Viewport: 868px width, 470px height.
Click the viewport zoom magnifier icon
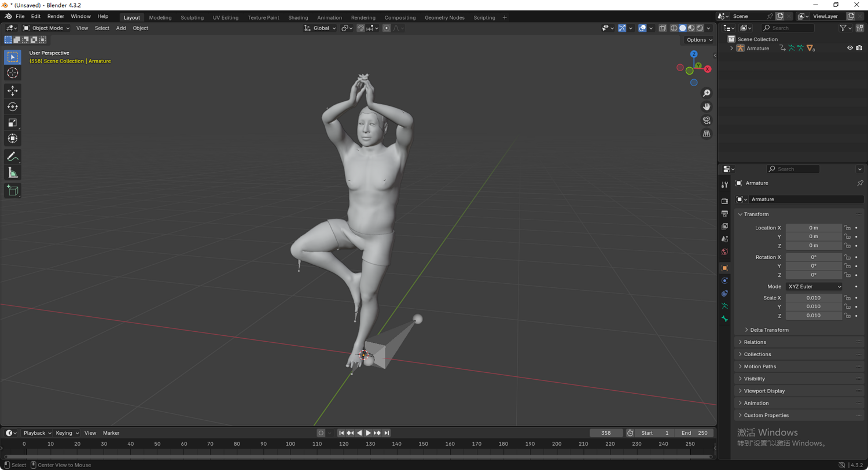[x=707, y=93]
